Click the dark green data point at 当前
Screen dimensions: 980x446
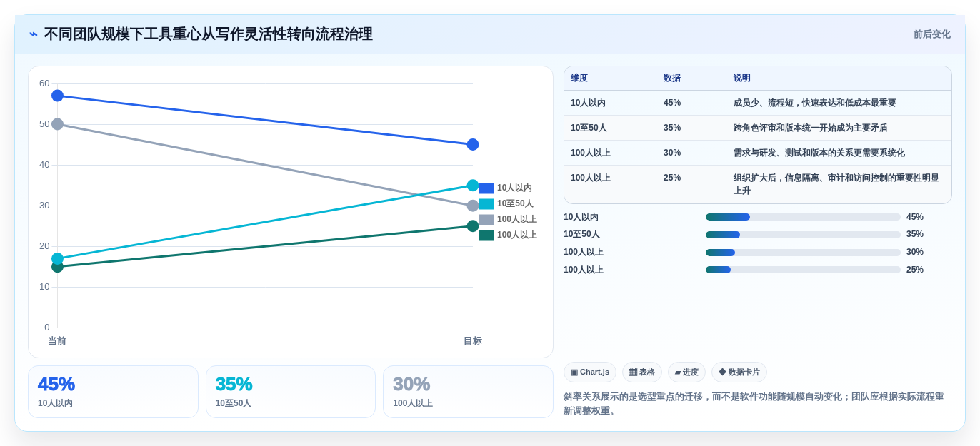tap(58, 268)
